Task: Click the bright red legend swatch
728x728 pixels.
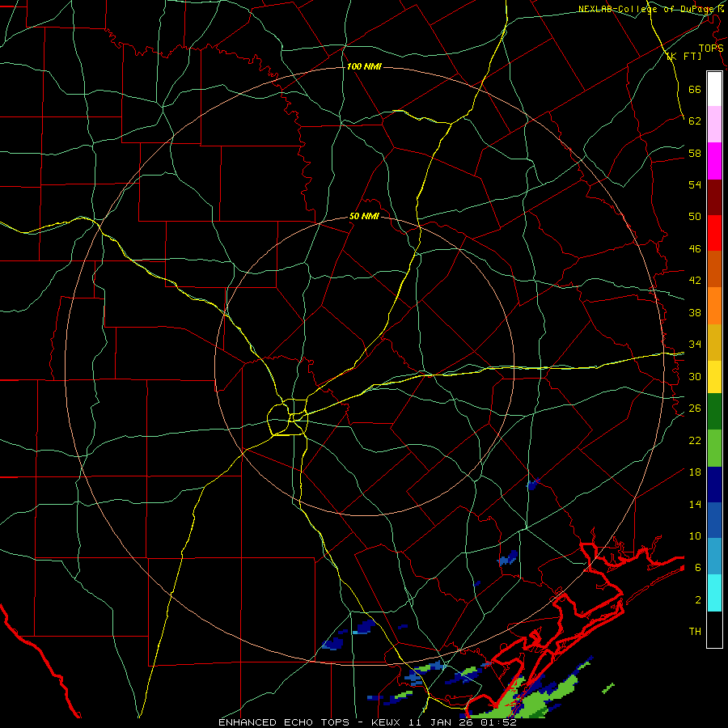Action: coord(714,233)
